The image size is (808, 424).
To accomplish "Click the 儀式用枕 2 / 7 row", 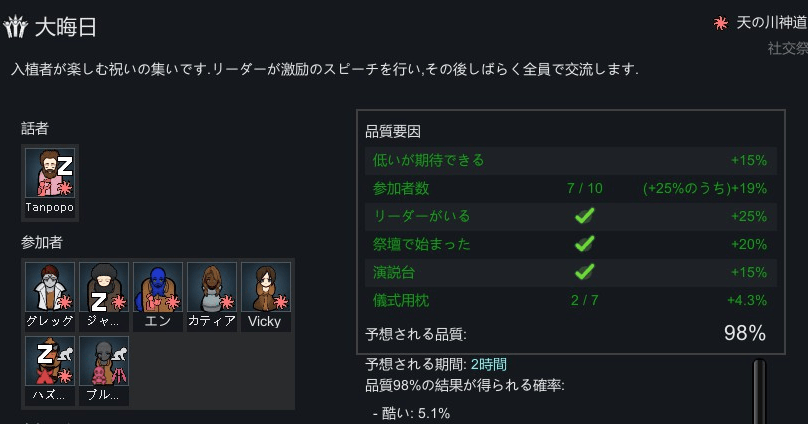I will point(570,300).
